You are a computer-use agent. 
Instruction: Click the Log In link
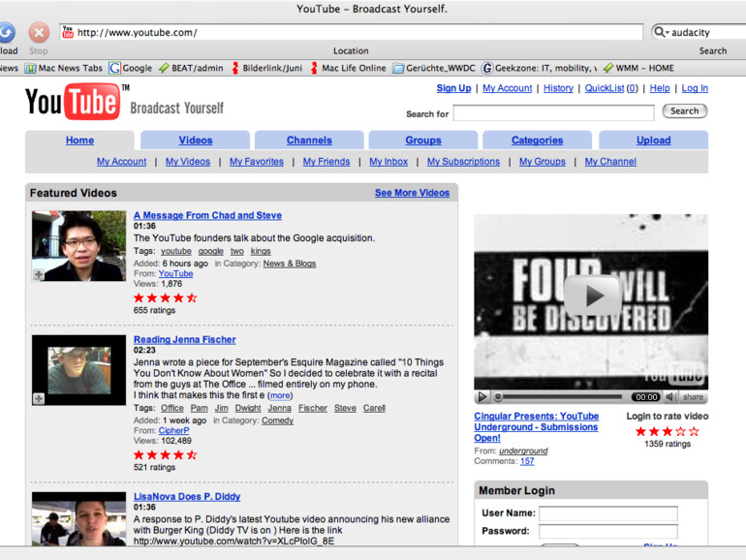[x=695, y=88]
